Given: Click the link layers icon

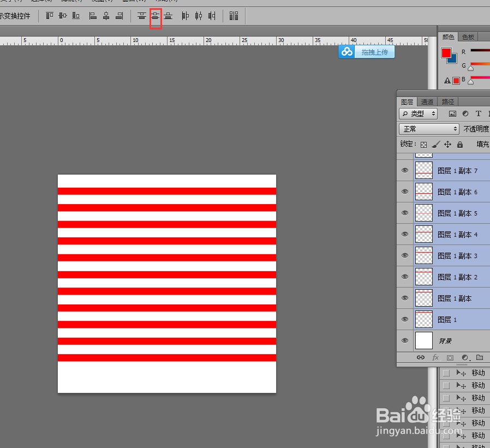Looking at the screenshot, I should tap(421, 357).
